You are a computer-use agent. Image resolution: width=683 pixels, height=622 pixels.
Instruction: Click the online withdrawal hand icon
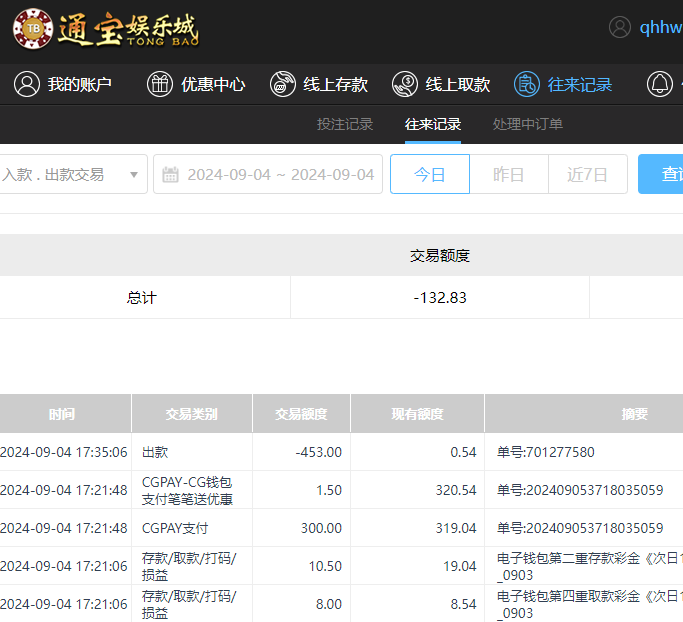pos(405,84)
